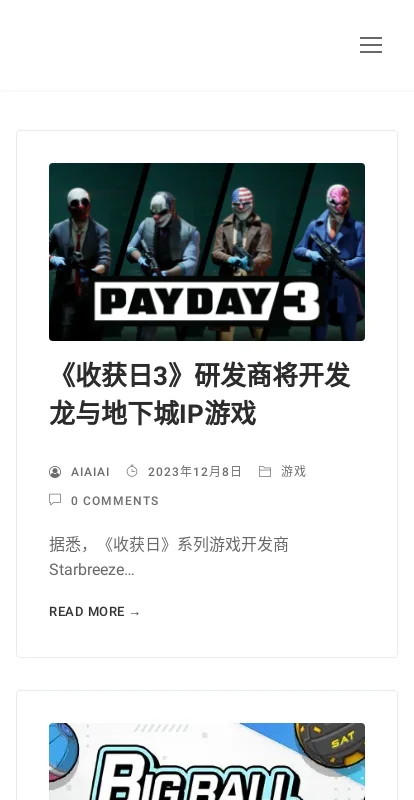Open the 游戏 category link
The image size is (414, 800).
coord(294,471)
